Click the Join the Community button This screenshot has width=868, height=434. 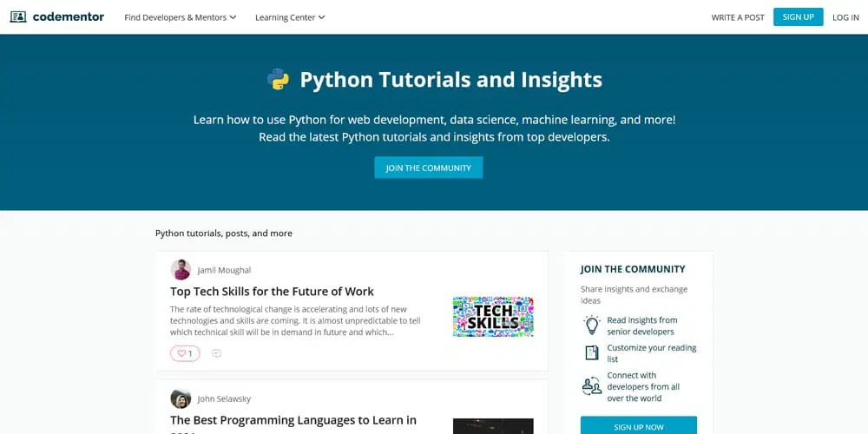tap(429, 168)
